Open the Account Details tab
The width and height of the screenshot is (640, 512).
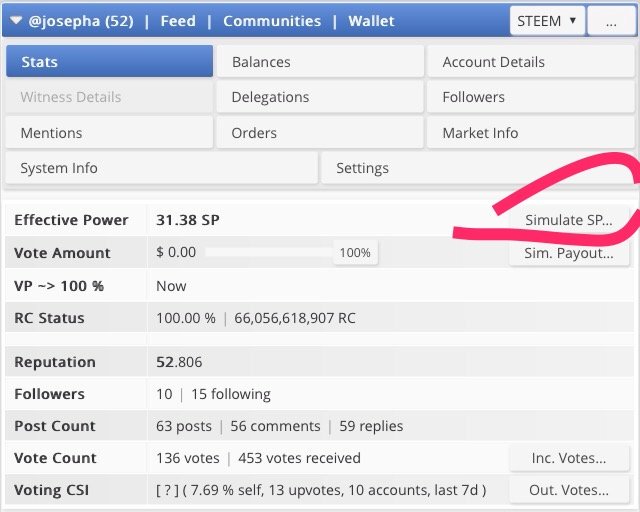point(530,62)
